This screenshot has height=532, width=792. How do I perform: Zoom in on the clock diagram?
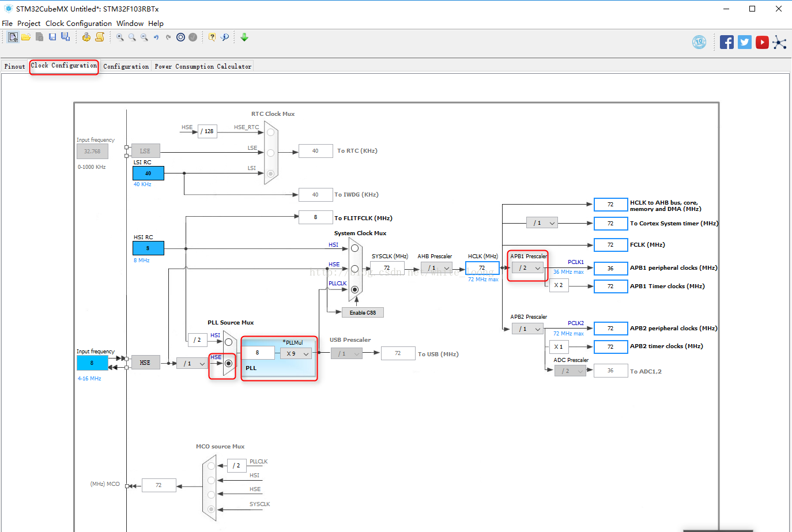point(120,37)
